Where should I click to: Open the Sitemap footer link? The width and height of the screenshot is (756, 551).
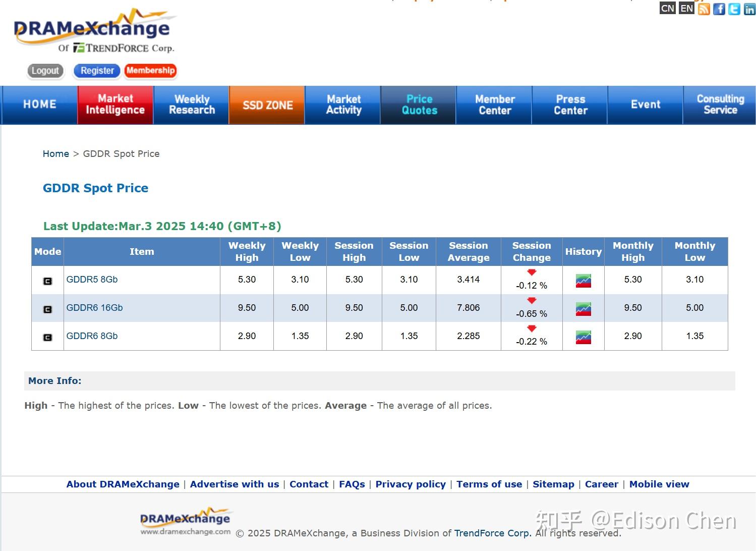(x=553, y=484)
